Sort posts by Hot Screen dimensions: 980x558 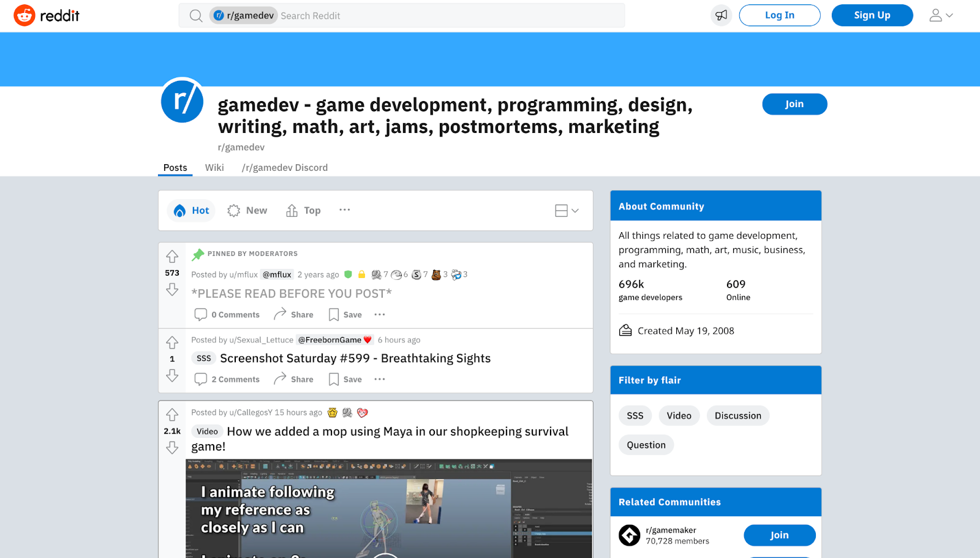[x=191, y=211]
